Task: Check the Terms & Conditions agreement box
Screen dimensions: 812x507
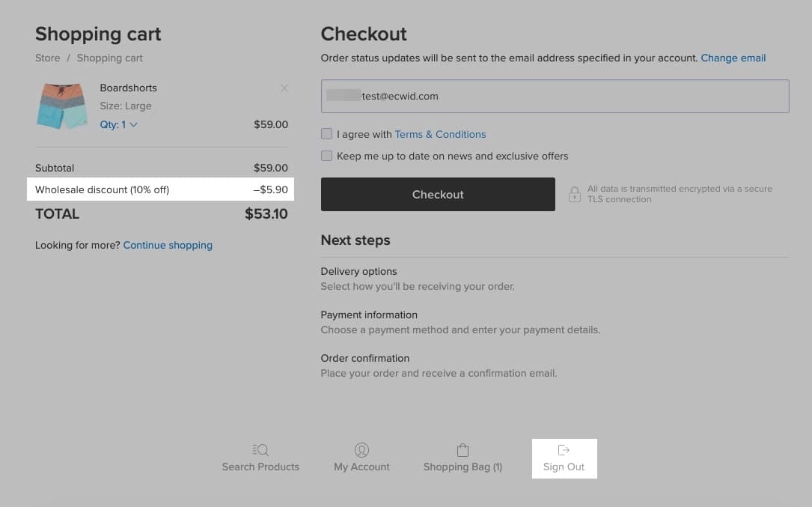Action: tap(326, 134)
